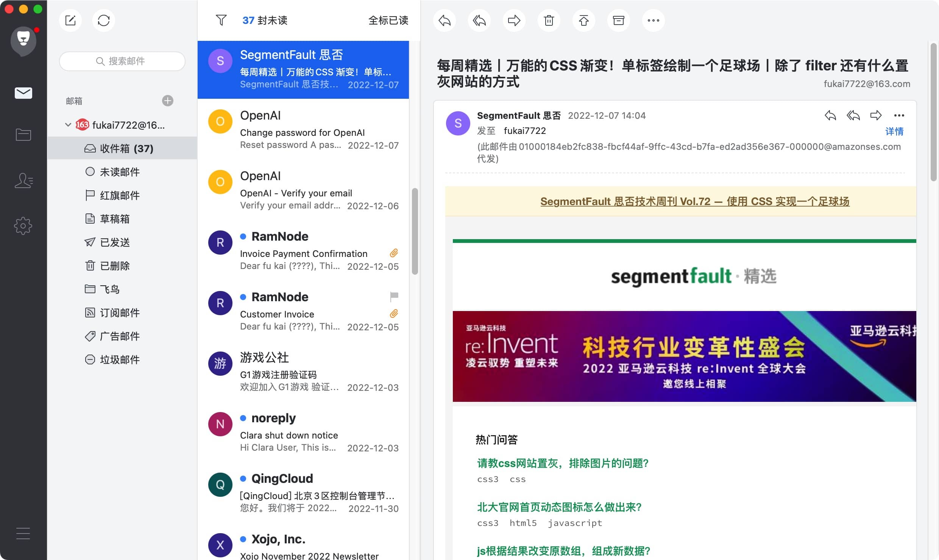Open RamNode Customer Invoice email

303,311
